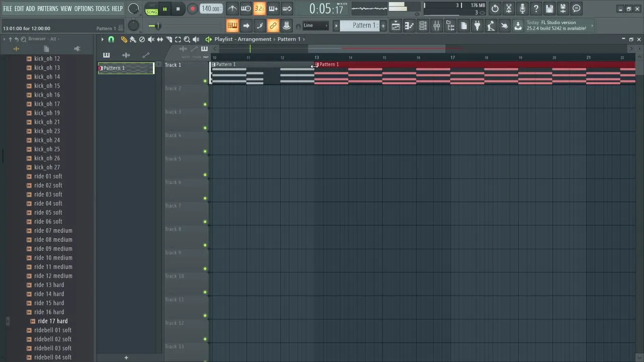Toggle Song/Pattern mode switch
This screenshot has width=644, height=362.
pyautogui.click(x=151, y=9)
